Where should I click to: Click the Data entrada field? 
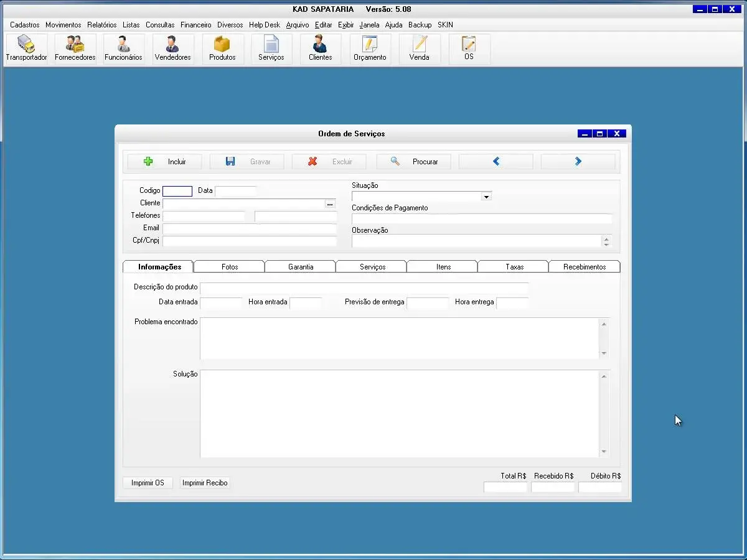221,303
